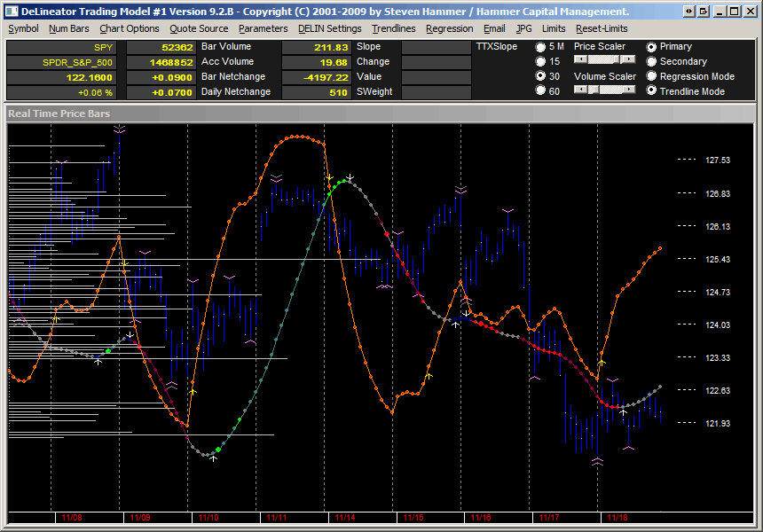Open the Limits menu
The image size is (763, 532).
[554, 28]
